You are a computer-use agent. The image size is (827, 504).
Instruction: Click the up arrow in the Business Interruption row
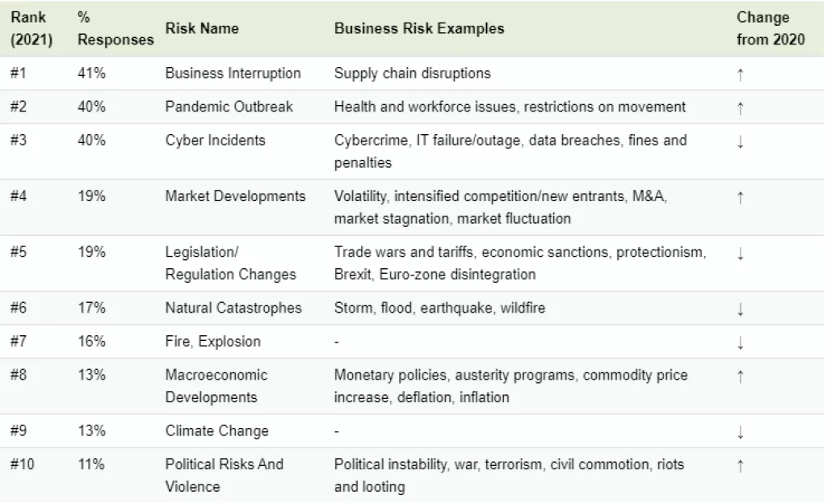[x=740, y=74]
